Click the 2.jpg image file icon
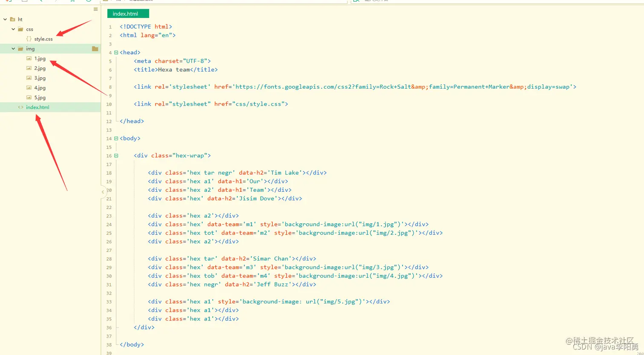The image size is (644, 355). [x=29, y=68]
